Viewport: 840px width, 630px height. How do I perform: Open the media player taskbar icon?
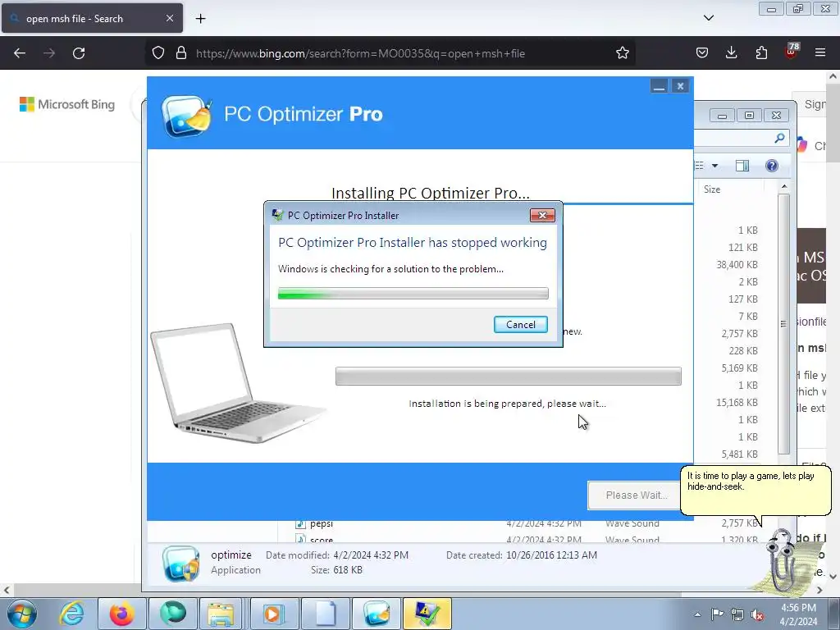tap(273, 614)
